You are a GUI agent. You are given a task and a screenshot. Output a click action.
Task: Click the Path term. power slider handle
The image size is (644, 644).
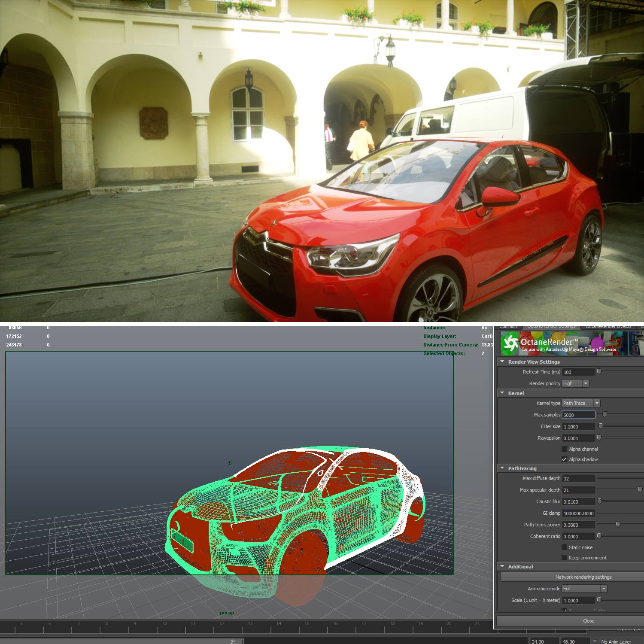pyautogui.click(x=618, y=524)
